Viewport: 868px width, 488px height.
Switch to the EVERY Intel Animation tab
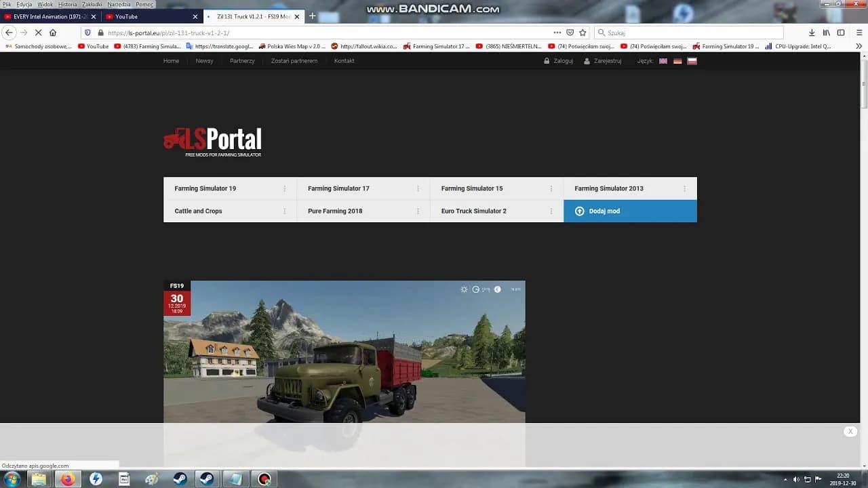pyautogui.click(x=46, y=16)
